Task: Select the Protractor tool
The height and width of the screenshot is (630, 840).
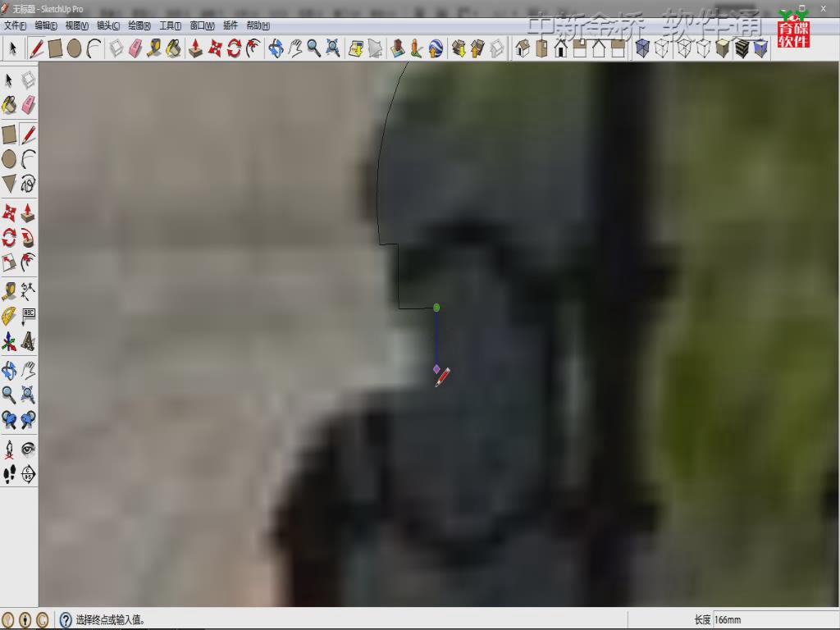Action: 9,316
